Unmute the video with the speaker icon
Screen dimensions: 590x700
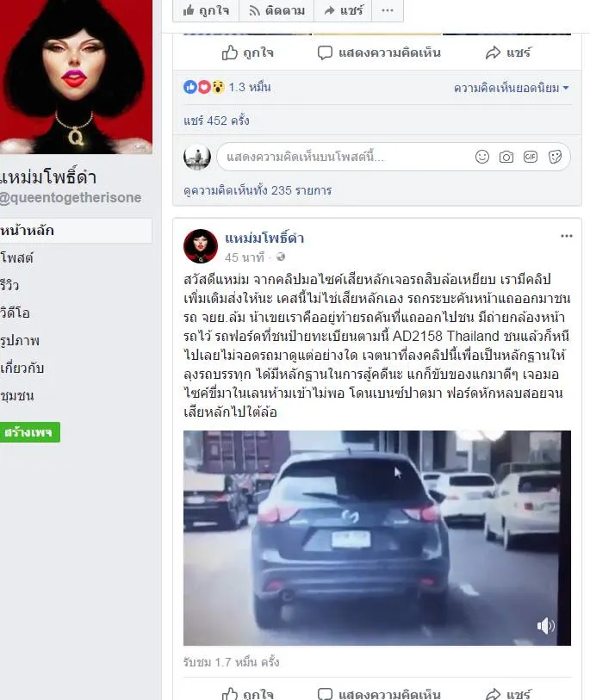tap(545, 626)
